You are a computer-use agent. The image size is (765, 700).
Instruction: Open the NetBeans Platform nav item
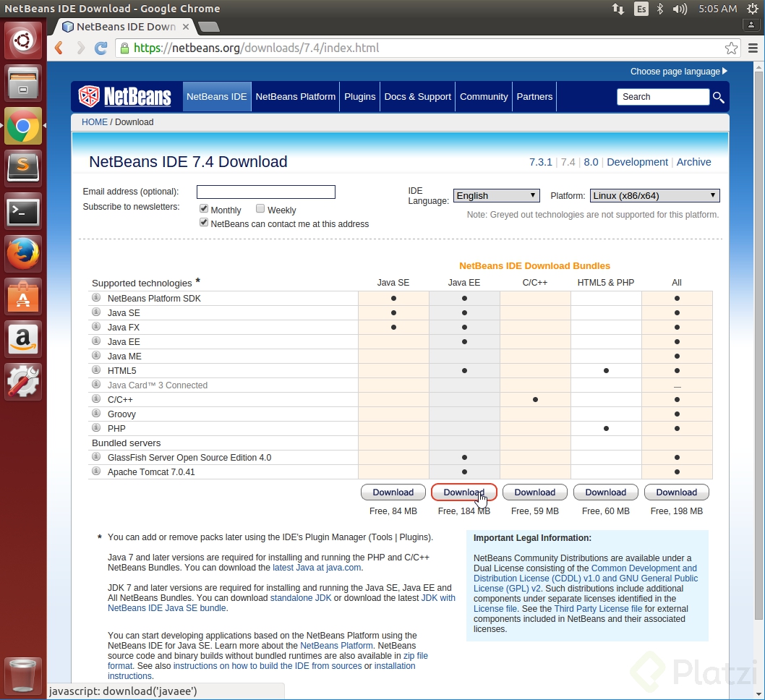[x=296, y=97]
